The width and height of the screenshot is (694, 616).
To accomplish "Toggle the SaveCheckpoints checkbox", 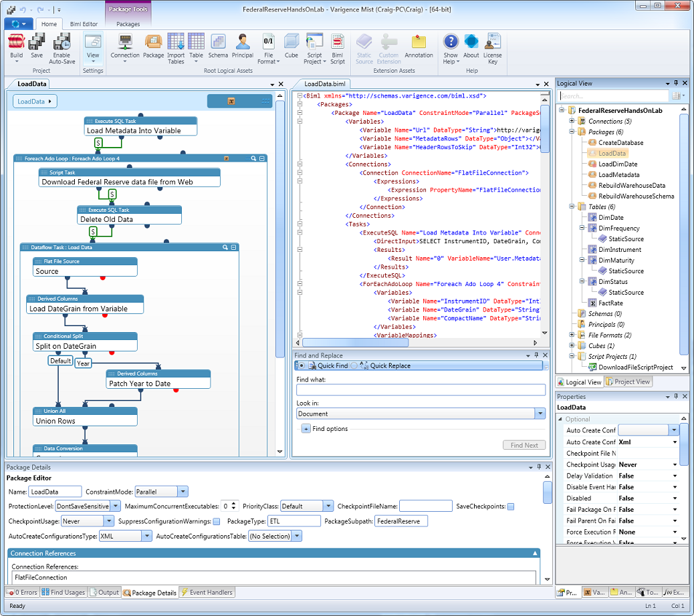I will (511, 506).
